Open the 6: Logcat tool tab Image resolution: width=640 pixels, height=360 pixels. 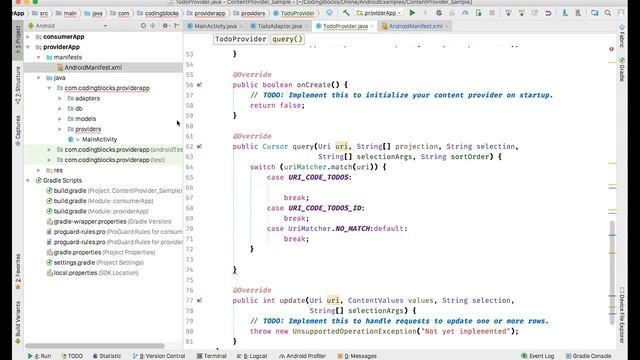[x=252, y=356]
